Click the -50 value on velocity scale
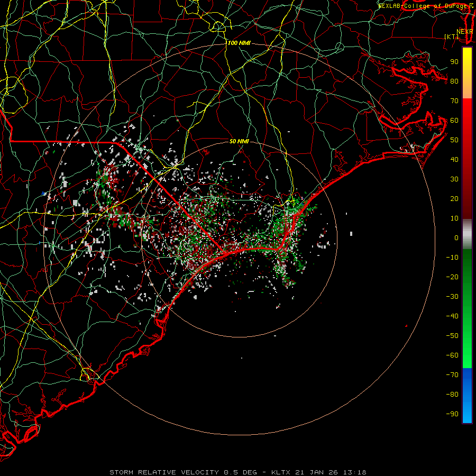476x476 pixels. (452, 336)
